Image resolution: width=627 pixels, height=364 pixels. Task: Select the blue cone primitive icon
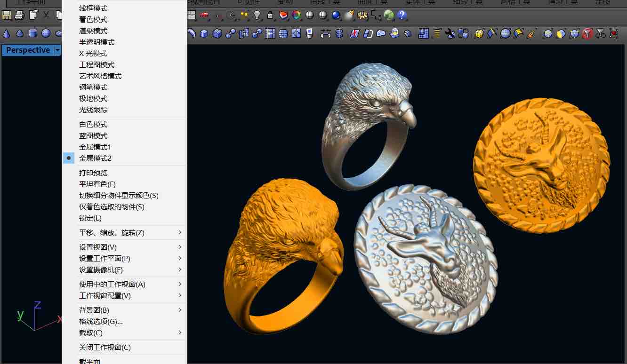point(7,33)
